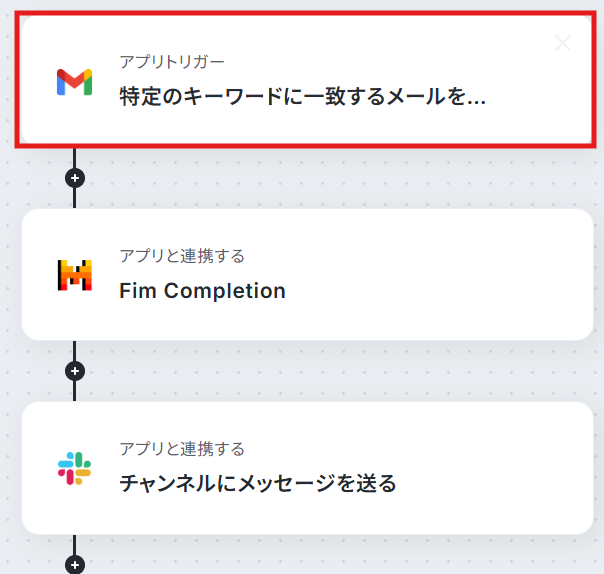Select the Fim Completion action card
Image resolution: width=604 pixels, height=574 pixels.
(307, 275)
